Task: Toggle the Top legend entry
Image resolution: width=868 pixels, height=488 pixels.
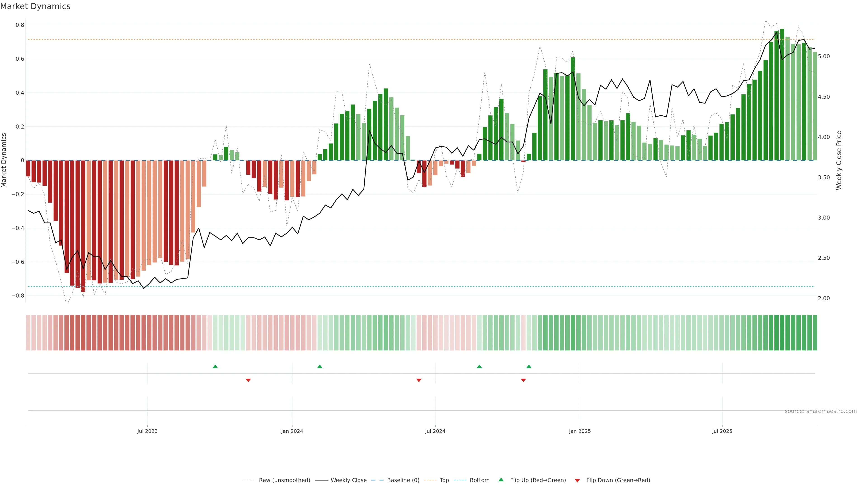Action: tap(444, 480)
